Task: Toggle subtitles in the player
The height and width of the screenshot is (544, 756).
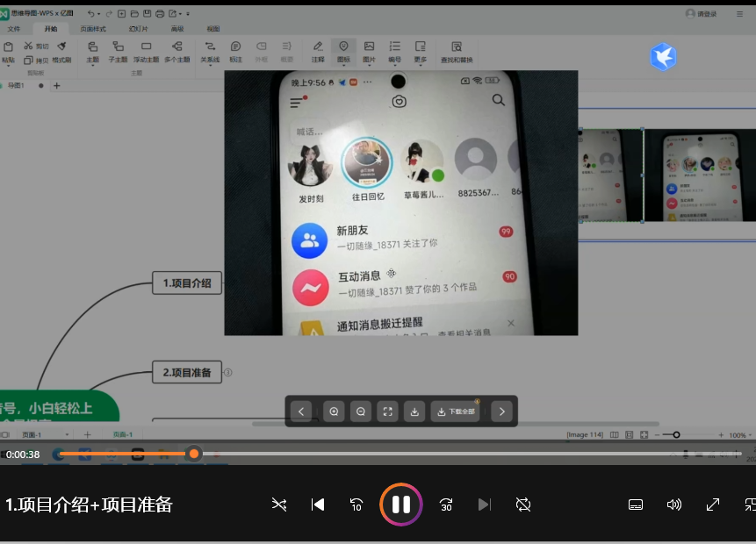Action: pos(636,505)
